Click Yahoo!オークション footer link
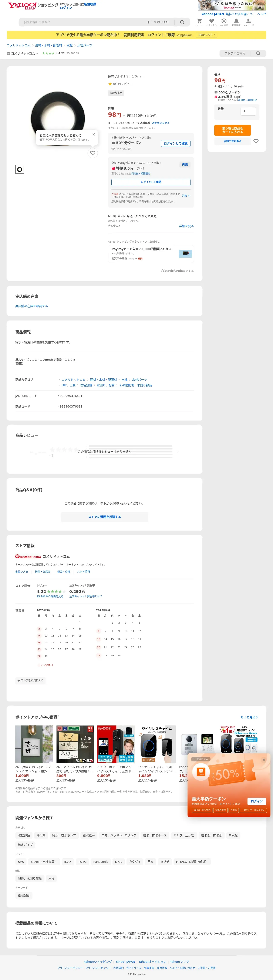This screenshot has height=980, width=273. (152, 961)
